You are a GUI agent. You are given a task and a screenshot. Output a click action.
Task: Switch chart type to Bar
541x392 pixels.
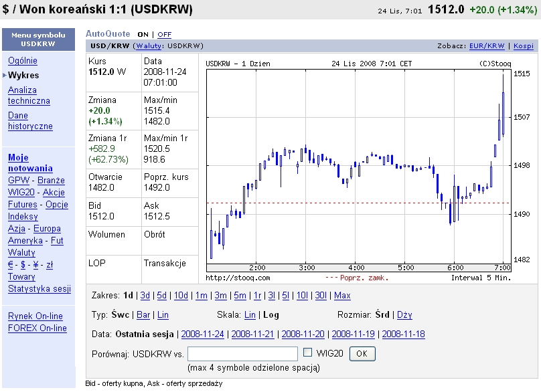[143, 315]
